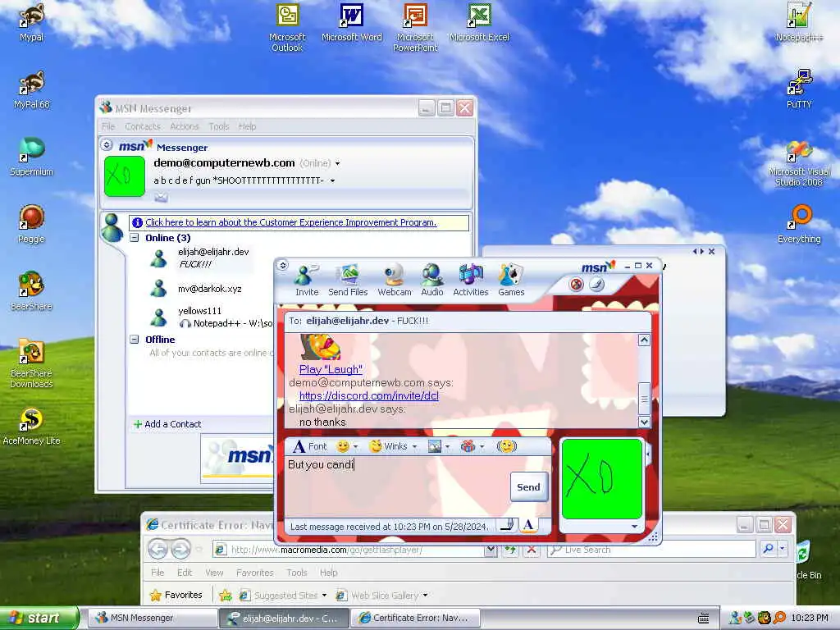840x630 pixels.
Task: Switch to Certificate Error taskbar button
Action: point(414,618)
